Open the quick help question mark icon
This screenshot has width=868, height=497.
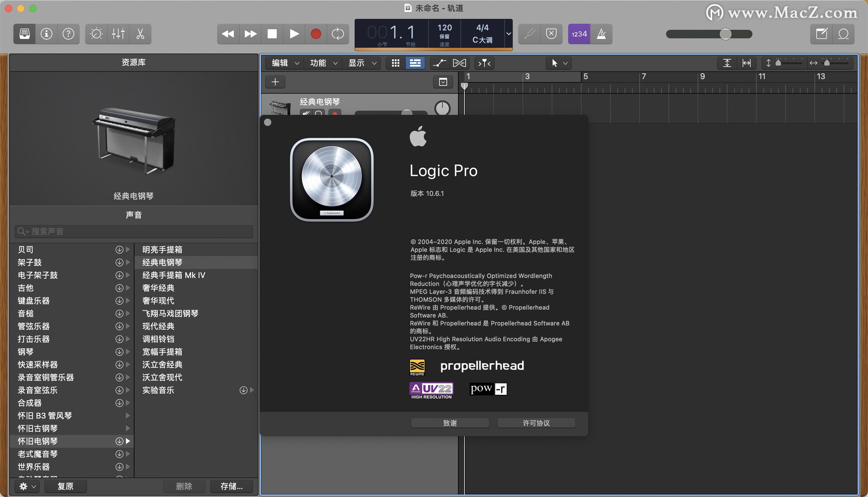coord(69,34)
